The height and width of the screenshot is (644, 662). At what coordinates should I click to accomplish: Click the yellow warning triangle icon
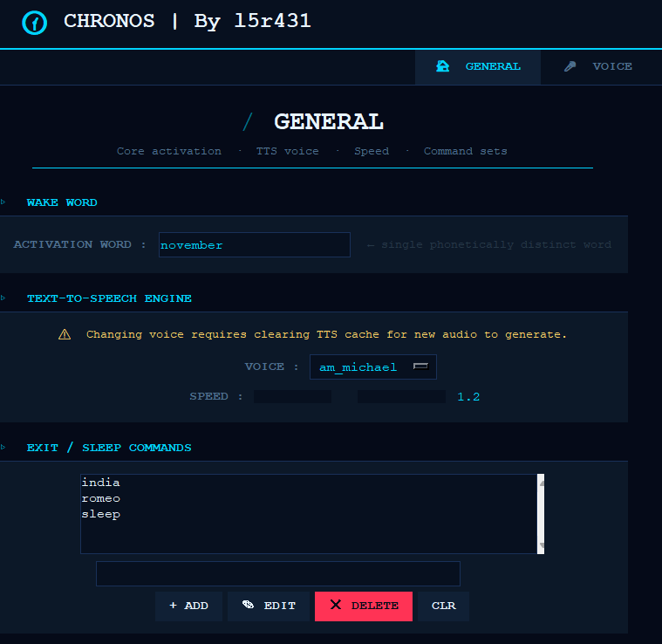click(65, 334)
